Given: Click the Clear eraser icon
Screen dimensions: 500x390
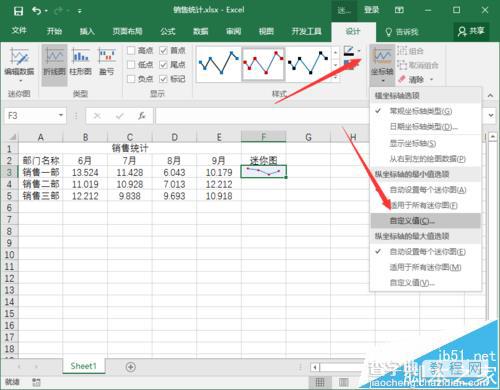Looking at the screenshot, I should coord(402,79).
